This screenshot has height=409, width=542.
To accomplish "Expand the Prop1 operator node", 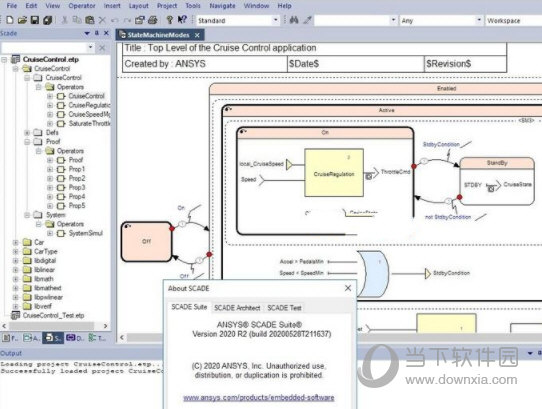I will click(50, 169).
